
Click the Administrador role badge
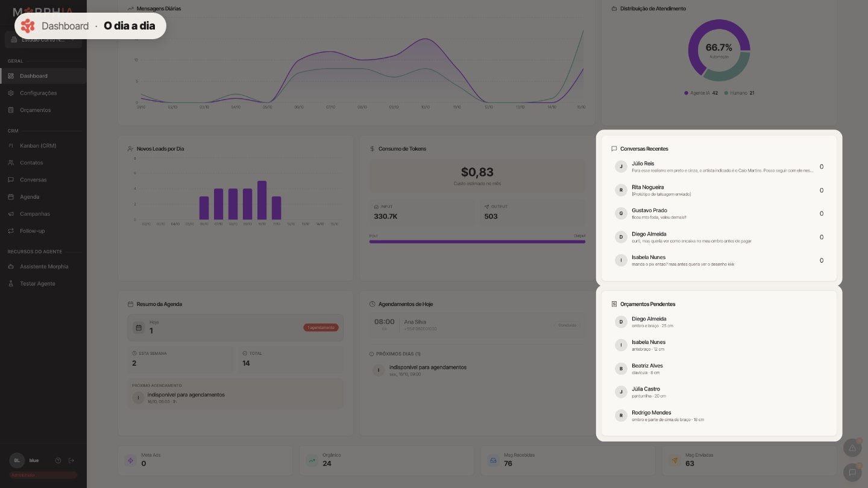(x=43, y=475)
